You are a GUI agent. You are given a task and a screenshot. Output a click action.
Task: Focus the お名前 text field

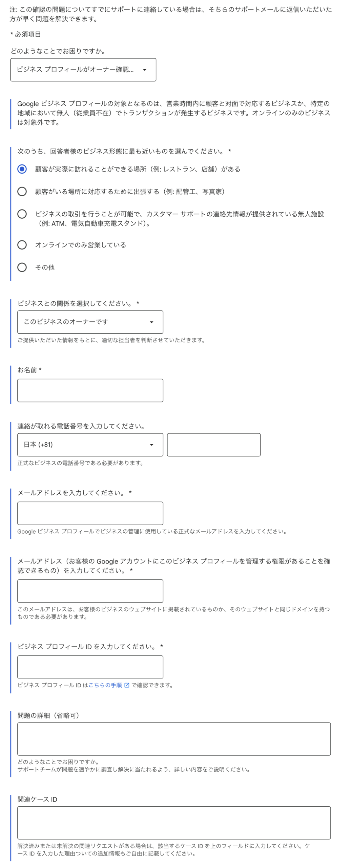click(x=90, y=390)
